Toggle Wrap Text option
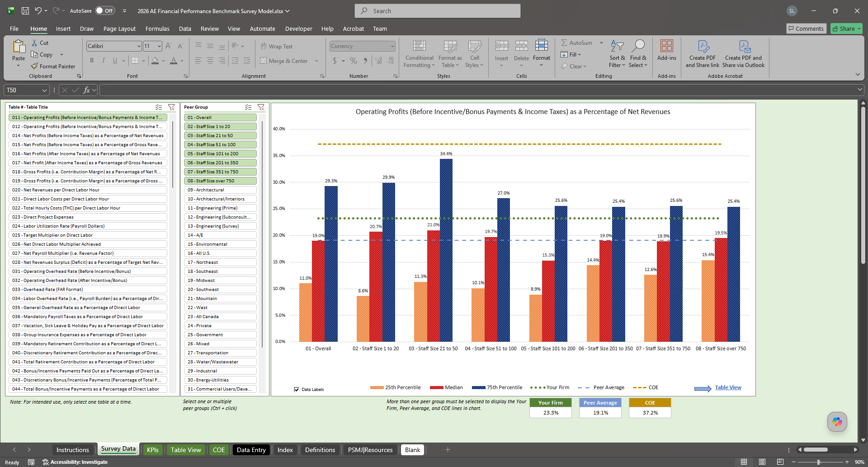 tap(277, 46)
